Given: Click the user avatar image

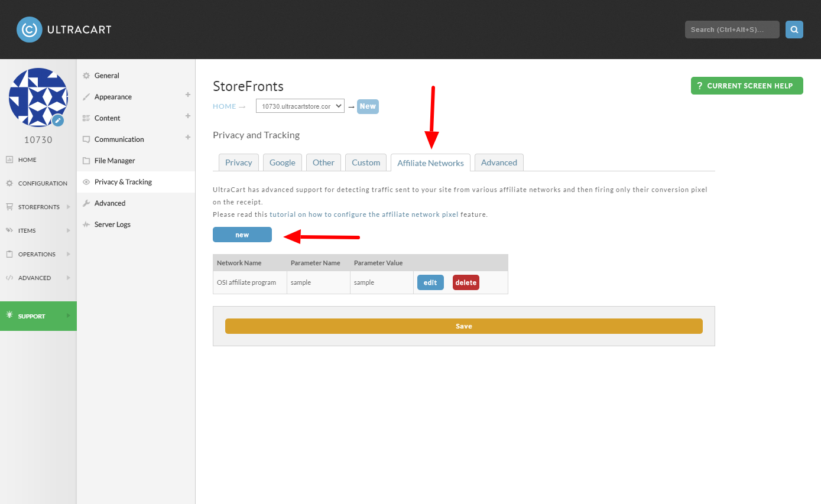Looking at the screenshot, I should coord(38,97).
